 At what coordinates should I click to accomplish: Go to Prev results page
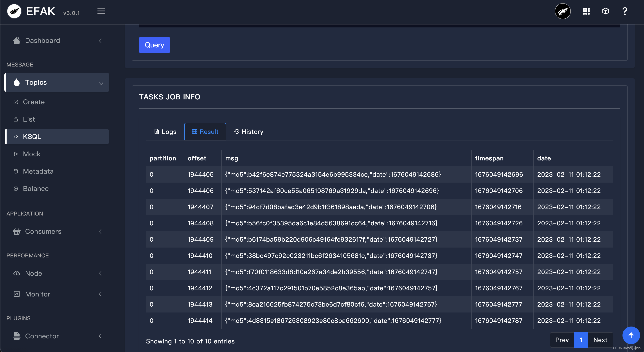(x=562, y=340)
